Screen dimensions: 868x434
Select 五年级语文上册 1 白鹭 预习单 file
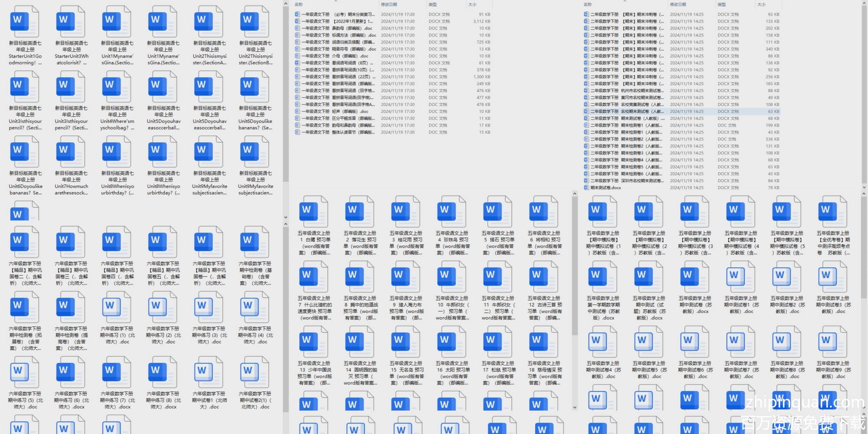pyautogui.click(x=314, y=212)
